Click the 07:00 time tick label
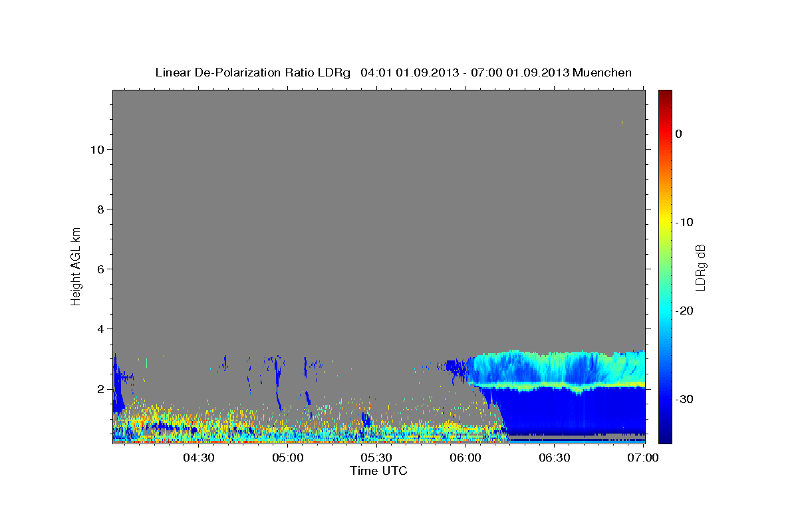 643,458
